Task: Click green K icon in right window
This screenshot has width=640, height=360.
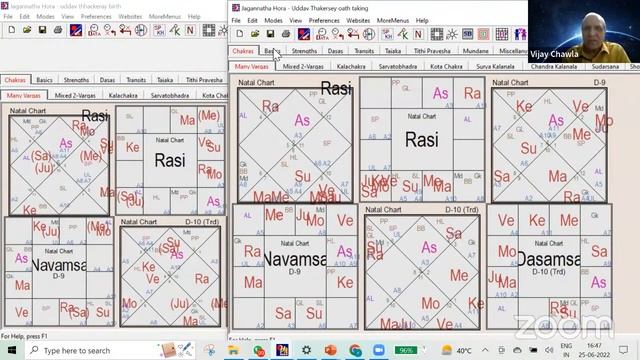Action: pyautogui.click(x=403, y=34)
